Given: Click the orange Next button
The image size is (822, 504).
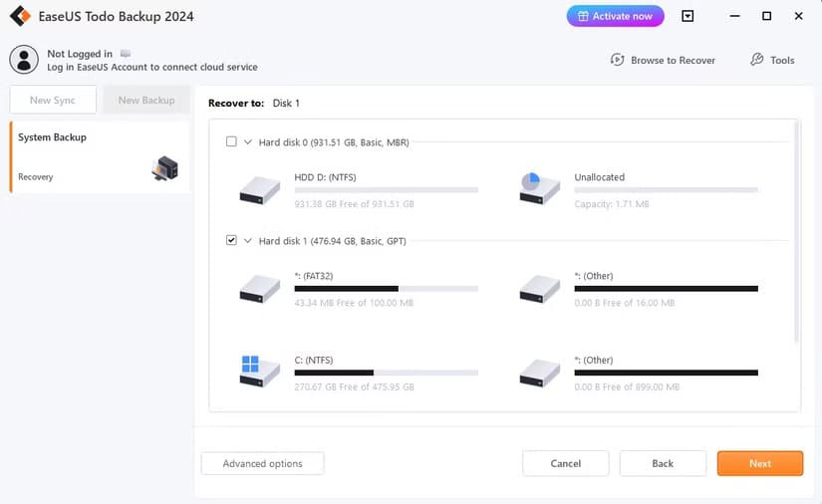Looking at the screenshot, I should [760, 463].
